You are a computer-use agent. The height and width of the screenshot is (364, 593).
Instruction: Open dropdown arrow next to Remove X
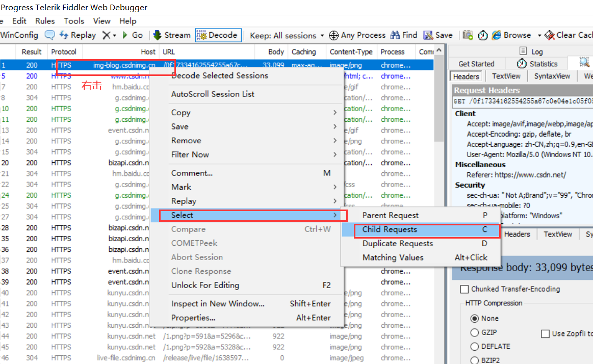[114, 36]
